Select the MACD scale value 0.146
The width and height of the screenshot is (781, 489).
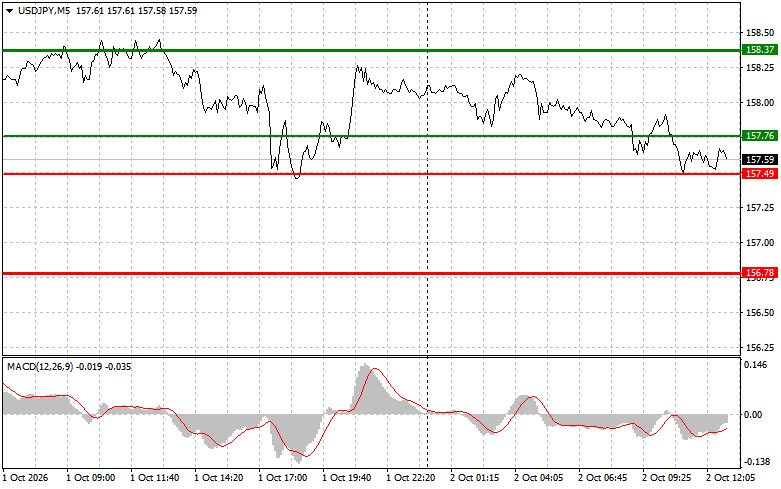click(756, 365)
